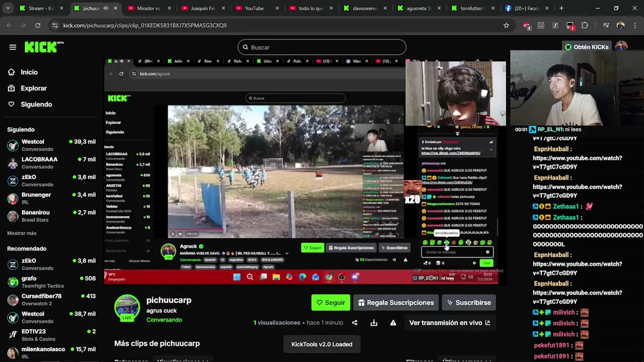Open LACOBRAAA channel in sidebar
This screenshot has height=362, width=644.
[x=51, y=163]
